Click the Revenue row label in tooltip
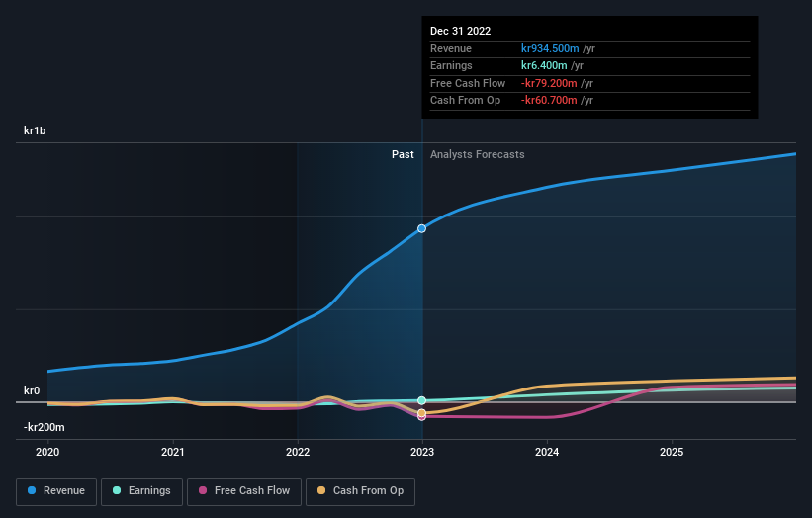Image resolution: width=812 pixels, height=518 pixels. (x=451, y=48)
